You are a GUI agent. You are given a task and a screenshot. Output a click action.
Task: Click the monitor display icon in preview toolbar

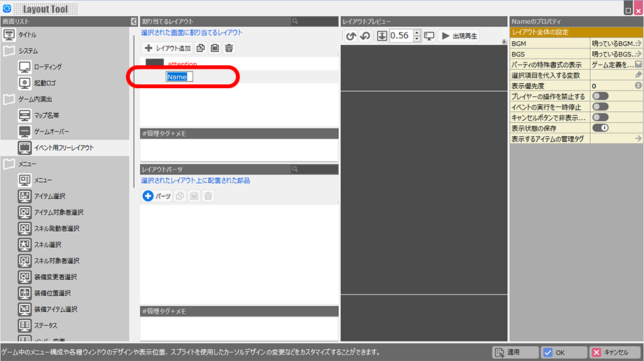pyautogui.click(x=429, y=36)
